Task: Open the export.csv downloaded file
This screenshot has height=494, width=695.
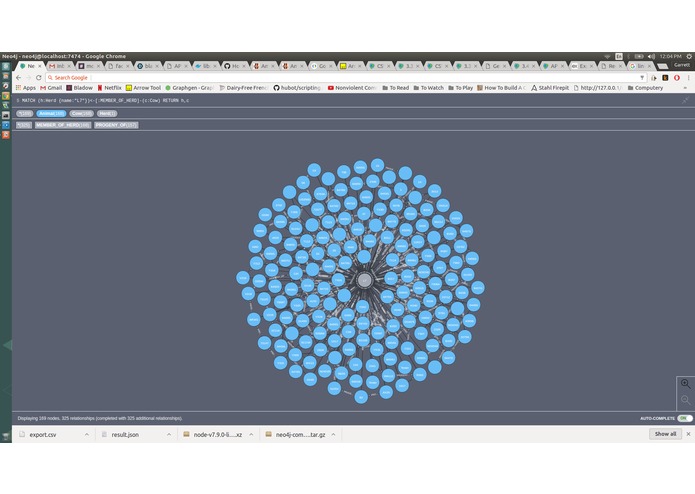Action: tap(43, 435)
